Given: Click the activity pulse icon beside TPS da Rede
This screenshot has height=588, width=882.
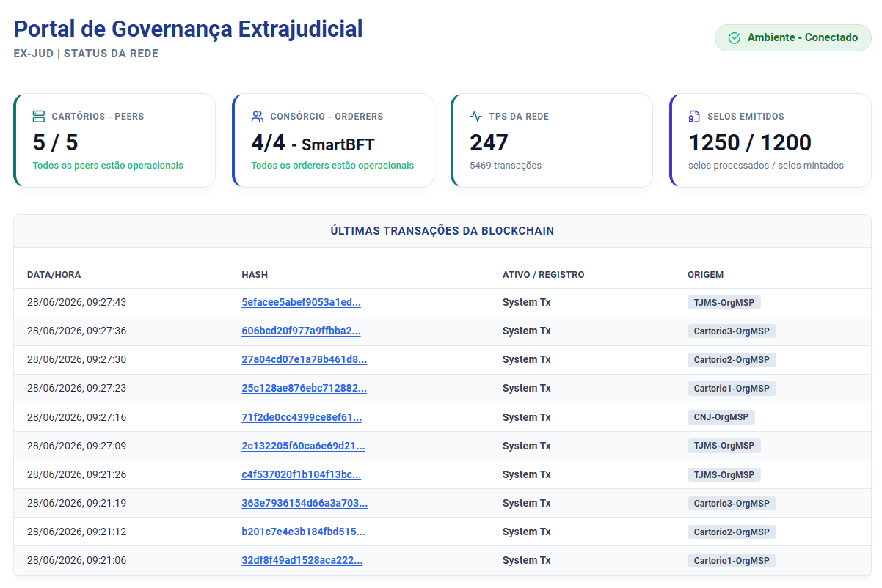Looking at the screenshot, I should click(x=476, y=117).
